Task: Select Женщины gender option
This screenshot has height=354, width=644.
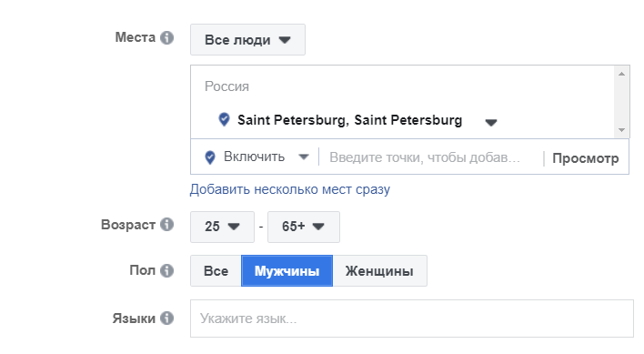Action: tap(379, 270)
